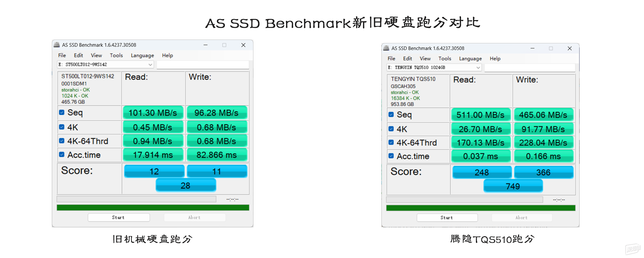644x258 pixels.
Task: Disable Acc.time test in right window
Action: tap(391, 156)
